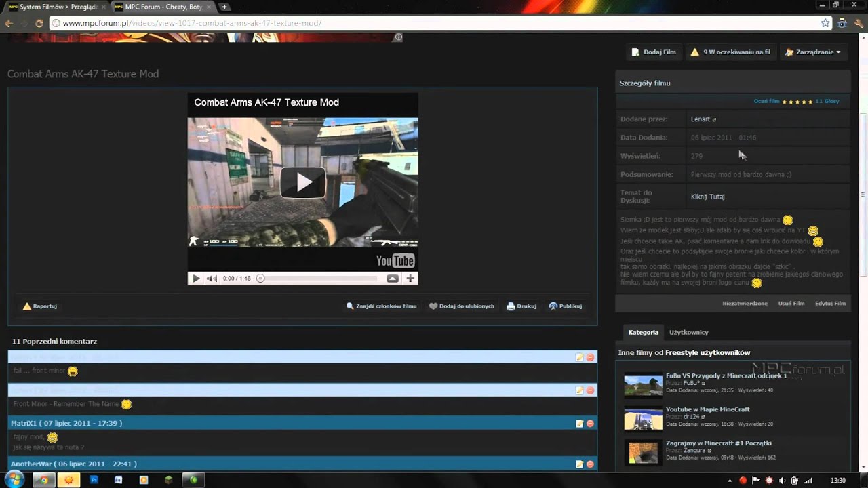Delete the 'fail ... front minor' comment
Viewport: 868px width, 488px height.
[x=590, y=357]
